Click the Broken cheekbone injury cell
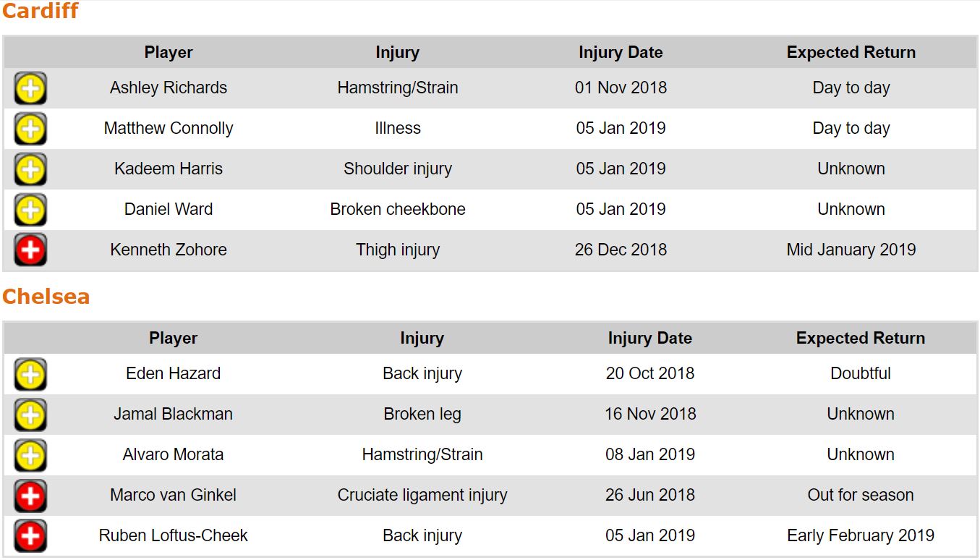The image size is (980, 560). (398, 209)
